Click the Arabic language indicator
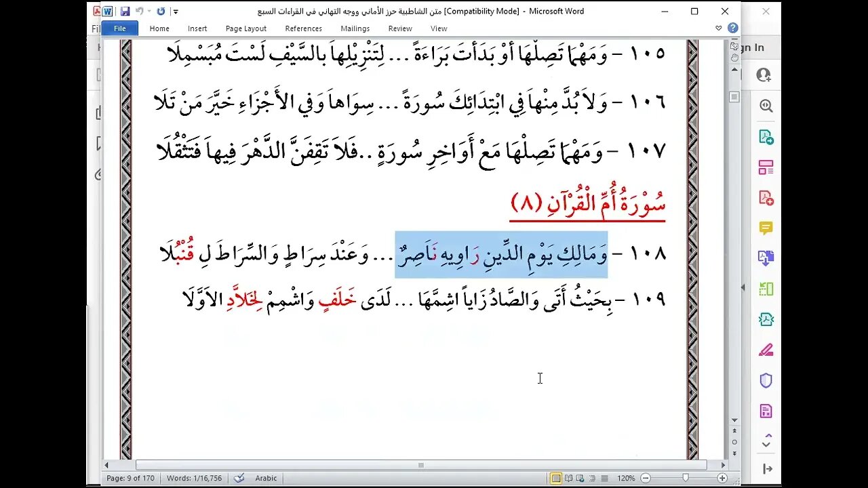The image size is (868, 488). 266,478
